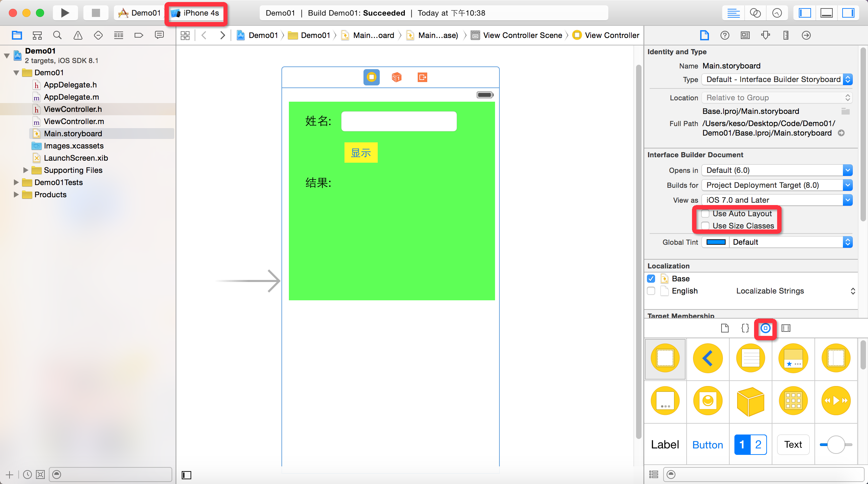Screen dimensions: 868x484
Task: Open the Find navigator tab
Action: tap(57, 35)
